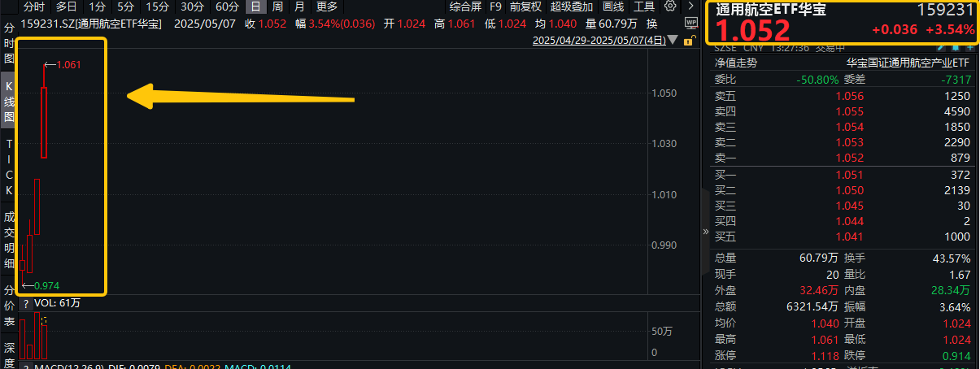Viewport: 980px width, 369px height.
Task: Click stock title 159231.SZ[通用航空ETF华宝]
Action: [x=90, y=24]
